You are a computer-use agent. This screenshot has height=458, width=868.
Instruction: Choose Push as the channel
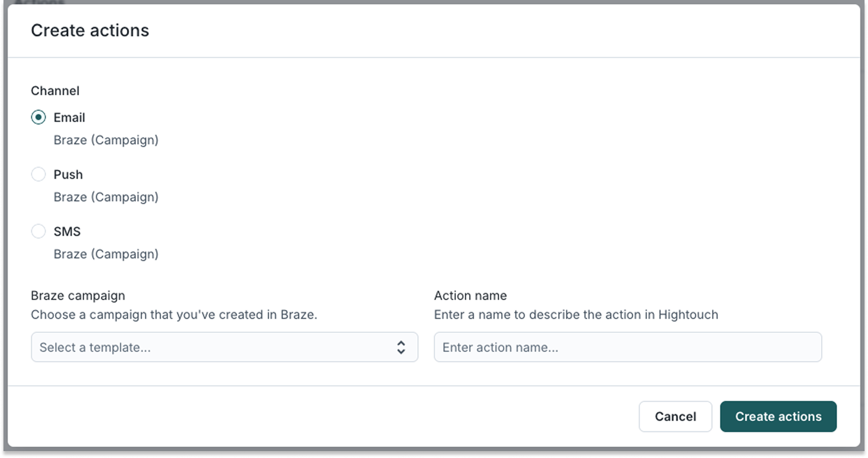click(x=38, y=174)
